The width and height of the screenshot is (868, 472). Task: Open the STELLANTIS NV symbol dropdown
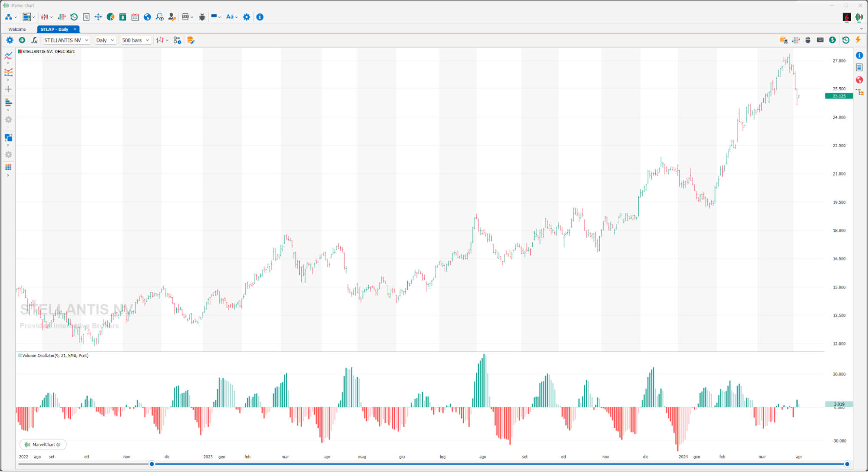point(66,40)
